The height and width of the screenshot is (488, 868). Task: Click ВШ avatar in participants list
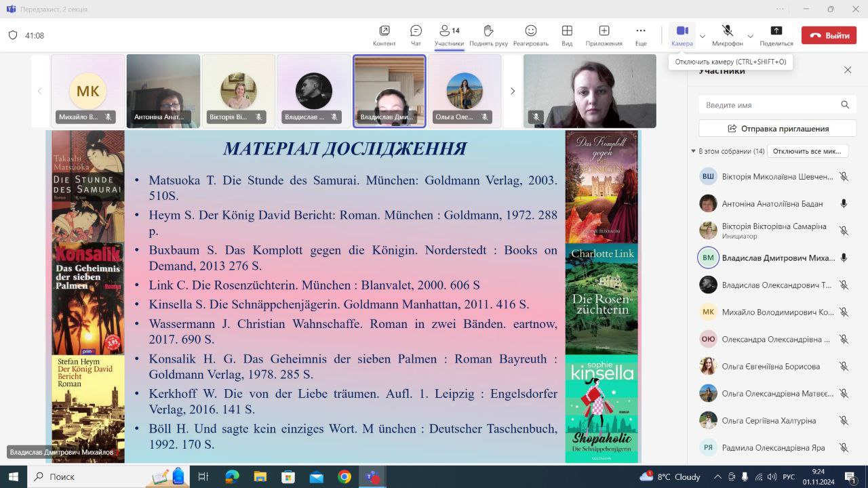click(708, 176)
